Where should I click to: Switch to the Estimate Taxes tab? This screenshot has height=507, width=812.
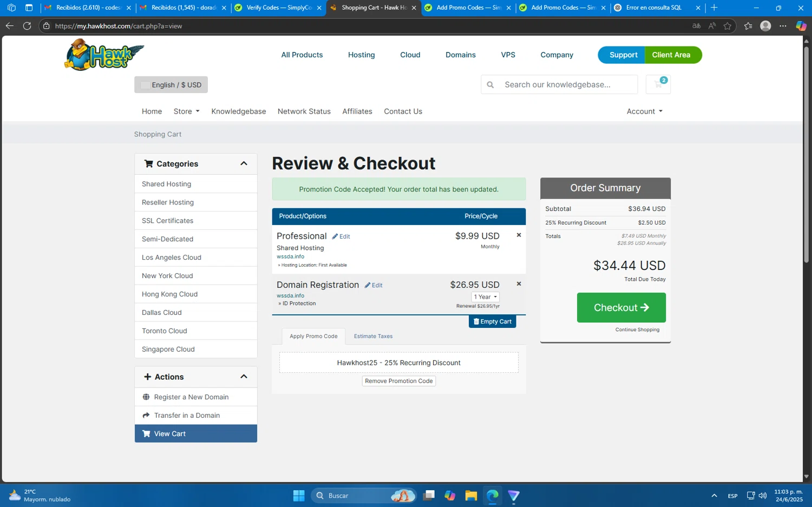coord(374,337)
